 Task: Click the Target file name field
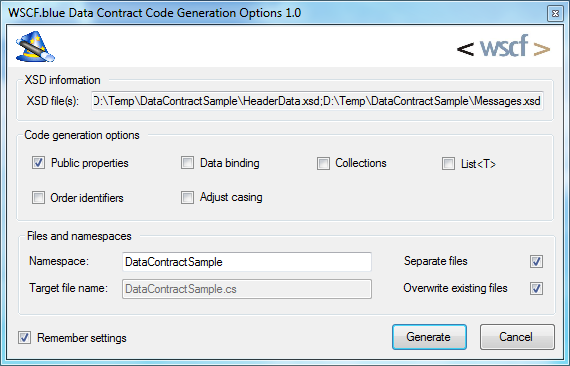[247, 289]
